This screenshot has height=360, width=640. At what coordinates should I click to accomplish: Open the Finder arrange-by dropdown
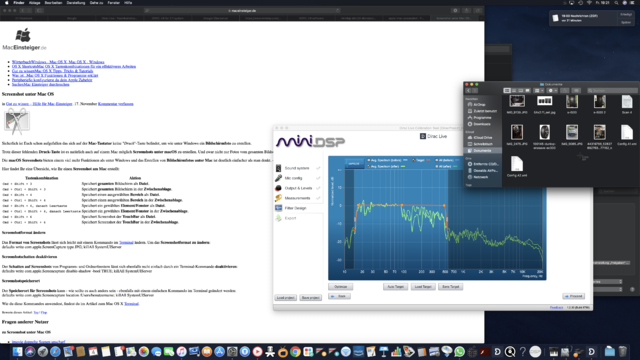(539, 91)
